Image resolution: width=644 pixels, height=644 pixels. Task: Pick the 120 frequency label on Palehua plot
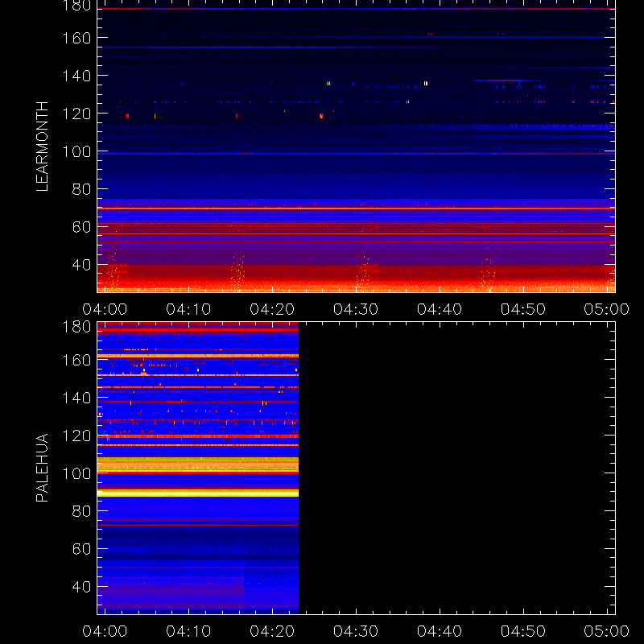coord(76,436)
